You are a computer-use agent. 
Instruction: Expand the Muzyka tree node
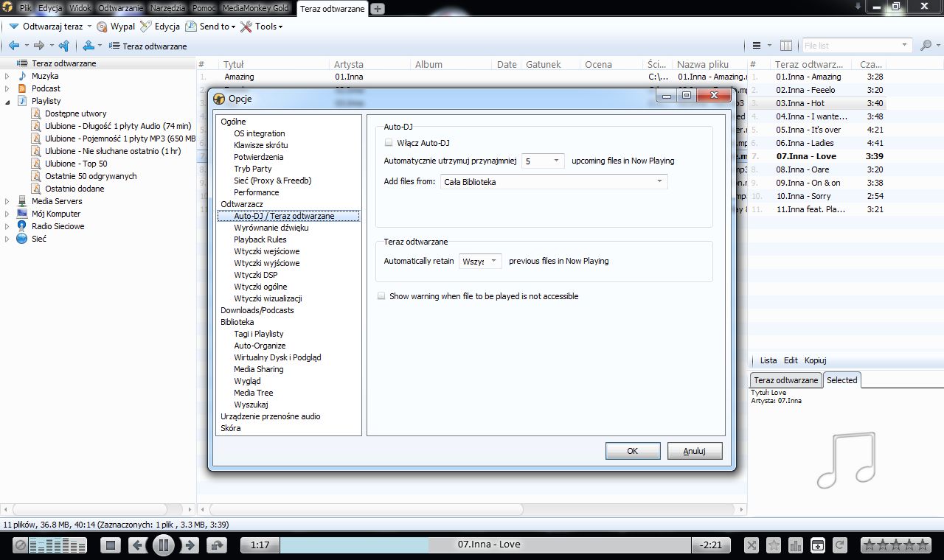point(7,76)
